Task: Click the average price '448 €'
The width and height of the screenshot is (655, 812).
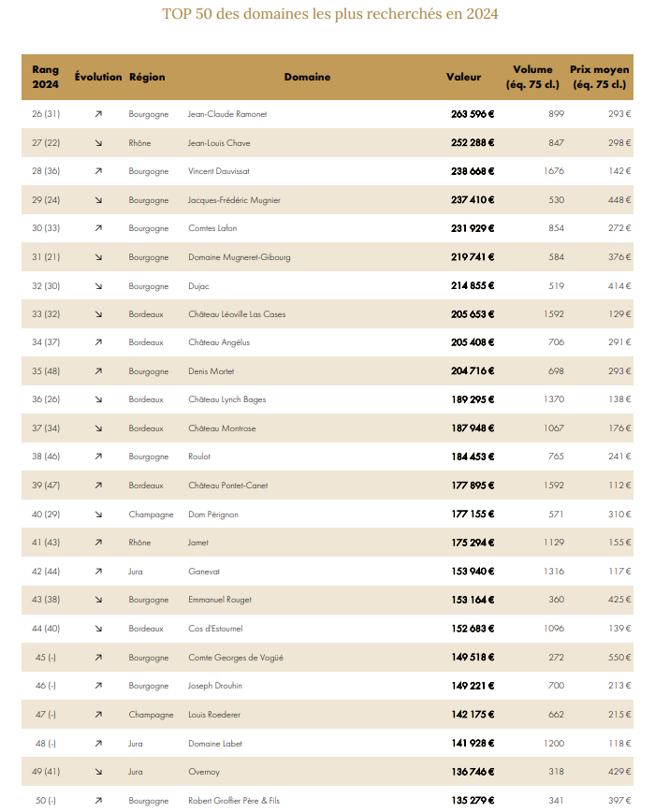Action: tap(619, 200)
